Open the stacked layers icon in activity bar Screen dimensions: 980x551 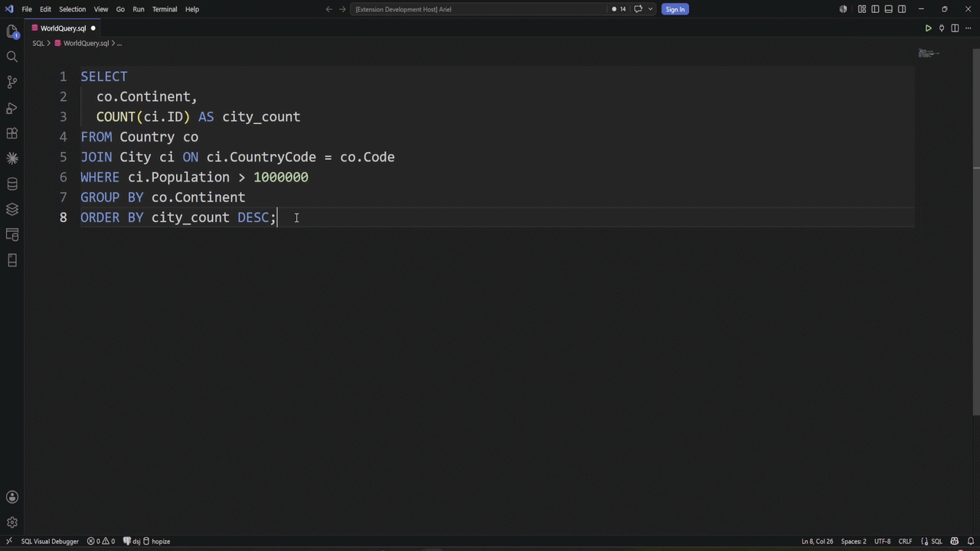(12, 209)
